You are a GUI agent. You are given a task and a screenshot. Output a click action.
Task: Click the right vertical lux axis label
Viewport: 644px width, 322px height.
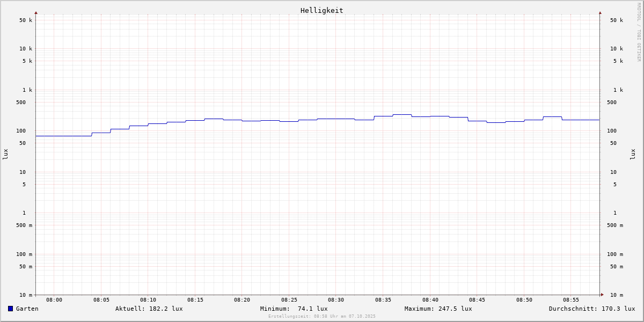pos(633,155)
